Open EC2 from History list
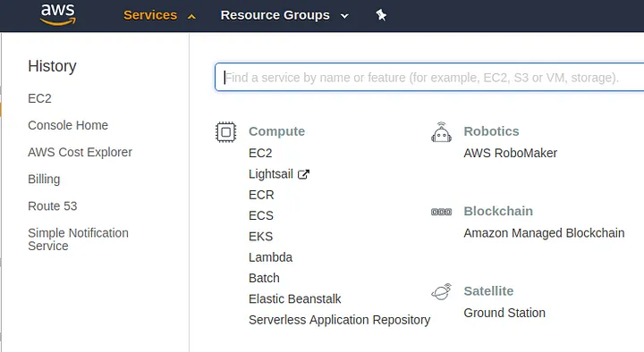Image resolution: width=644 pixels, height=352 pixels. click(39, 98)
